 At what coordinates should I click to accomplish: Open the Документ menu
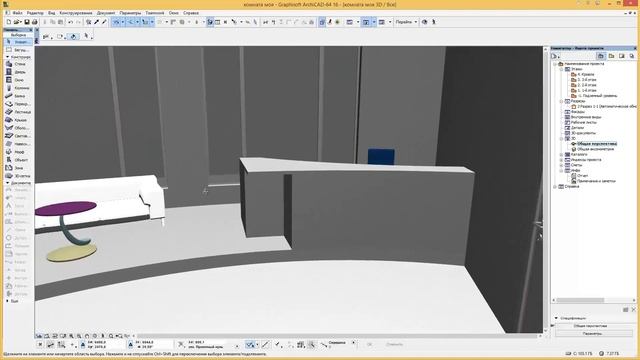point(106,13)
